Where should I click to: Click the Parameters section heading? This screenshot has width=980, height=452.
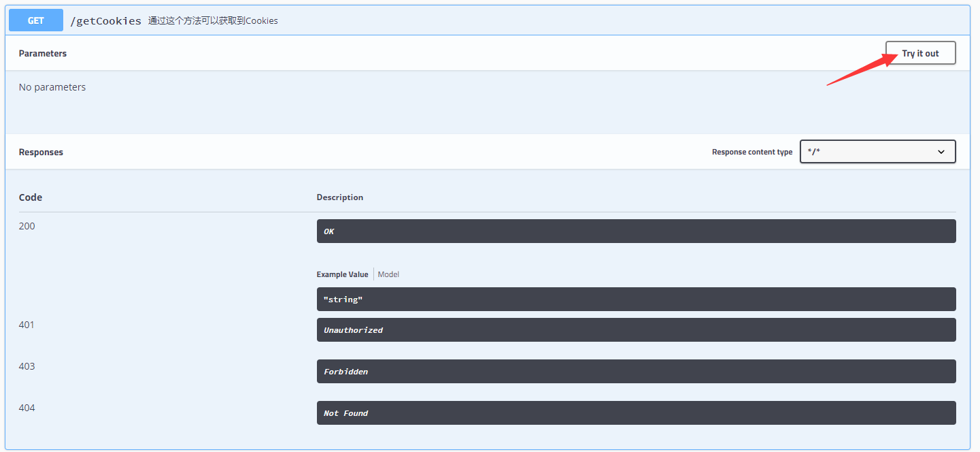click(x=43, y=53)
